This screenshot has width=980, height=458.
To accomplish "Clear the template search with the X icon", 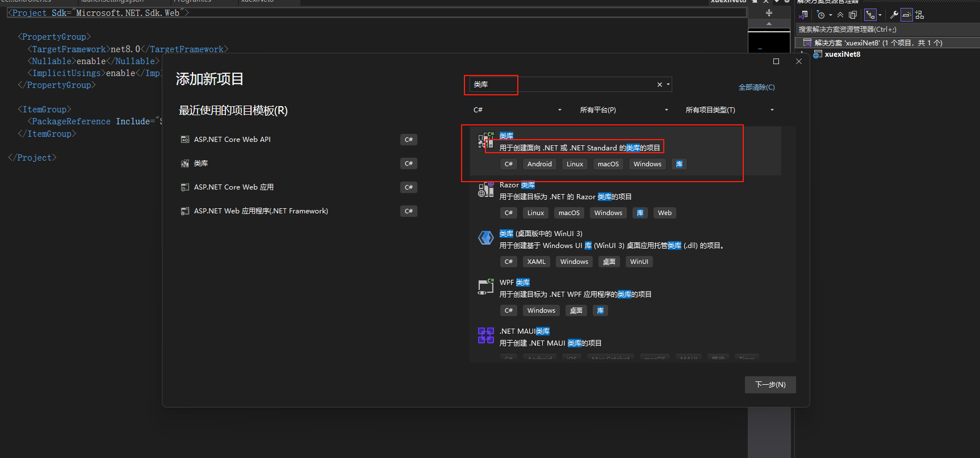I will [x=660, y=85].
